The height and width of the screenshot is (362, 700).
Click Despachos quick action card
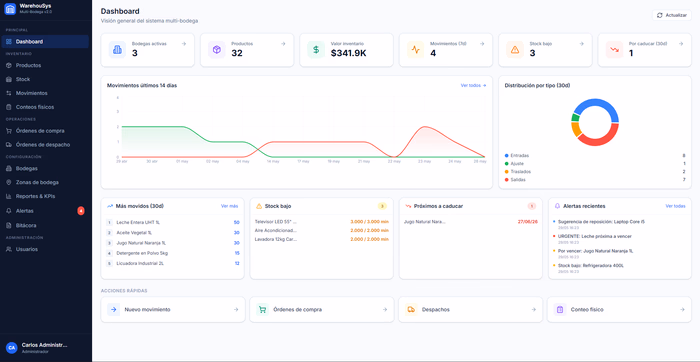[471, 309]
